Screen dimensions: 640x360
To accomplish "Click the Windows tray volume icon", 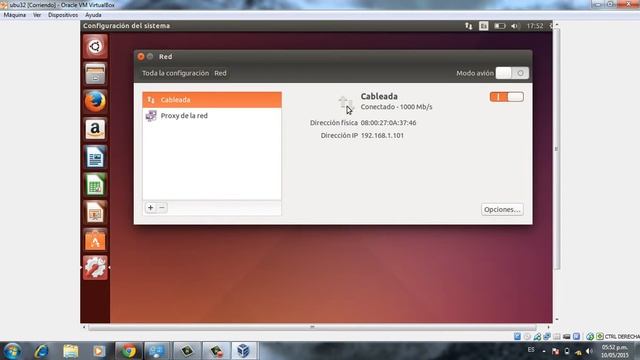I will pyautogui.click(x=589, y=351).
